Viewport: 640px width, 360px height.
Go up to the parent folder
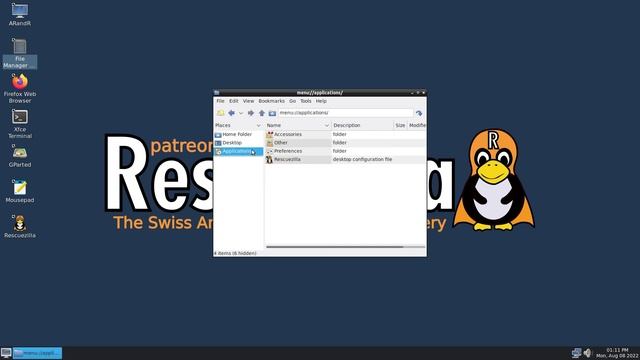[x=262, y=113]
